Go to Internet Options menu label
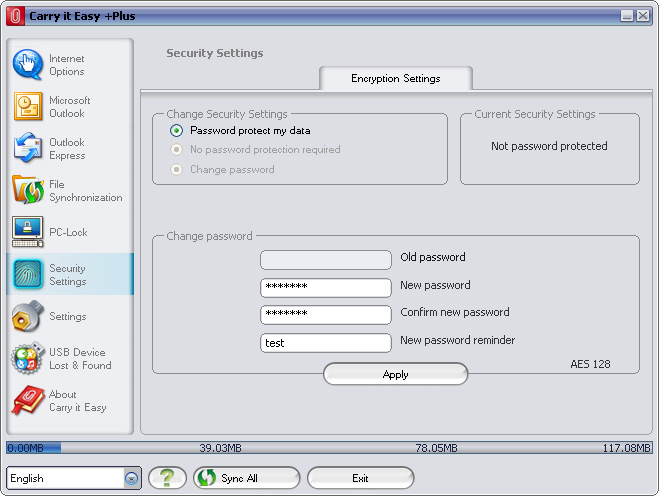 [x=67, y=65]
